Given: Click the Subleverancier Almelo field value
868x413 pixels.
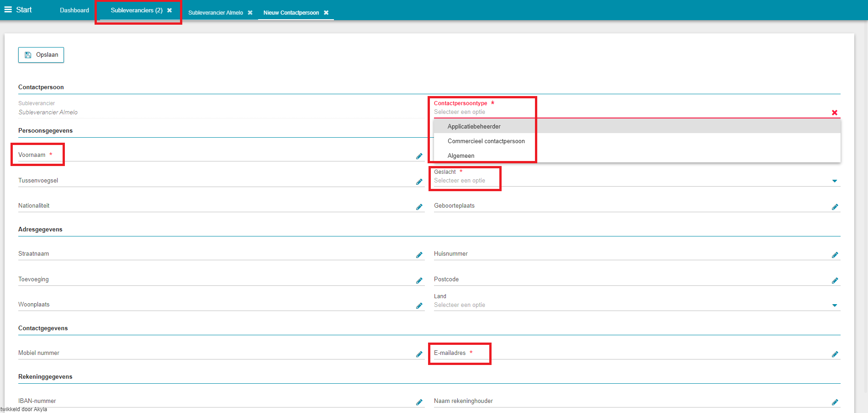Looking at the screenshot, I should 48,113.
